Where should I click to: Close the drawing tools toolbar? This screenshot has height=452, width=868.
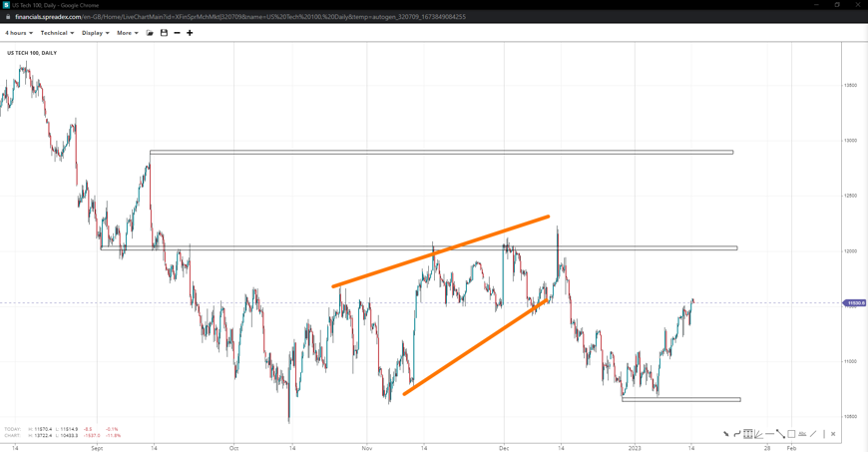coord(833,434)
